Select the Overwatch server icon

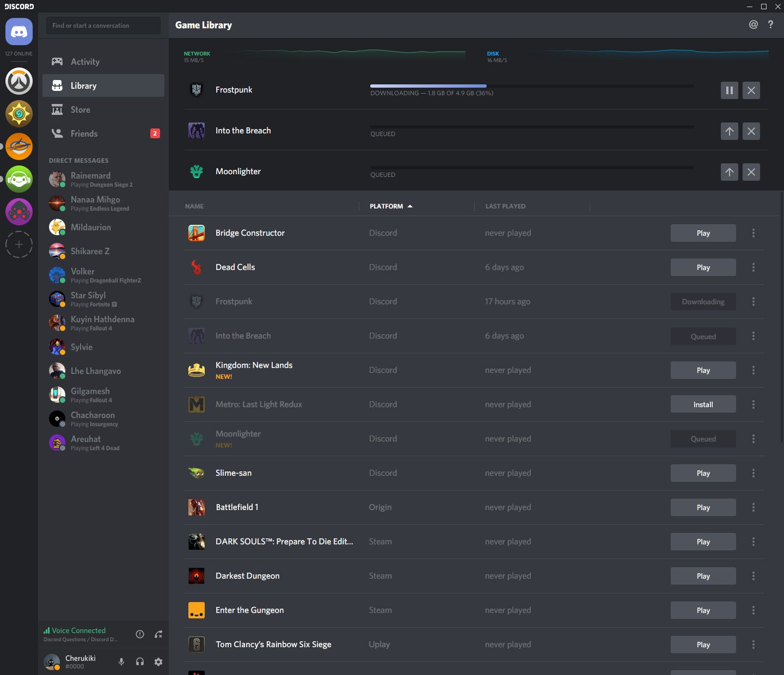point(19,81)
